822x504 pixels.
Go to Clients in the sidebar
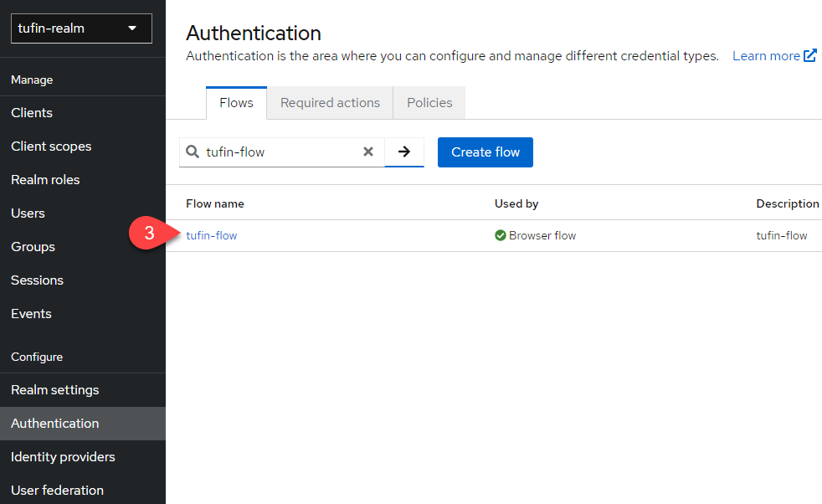tap(32, 113)
